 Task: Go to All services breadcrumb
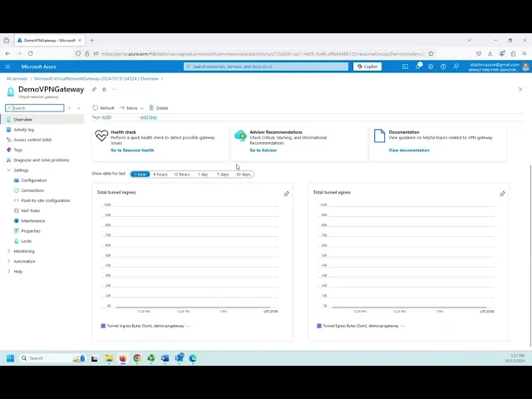point(17,78)
